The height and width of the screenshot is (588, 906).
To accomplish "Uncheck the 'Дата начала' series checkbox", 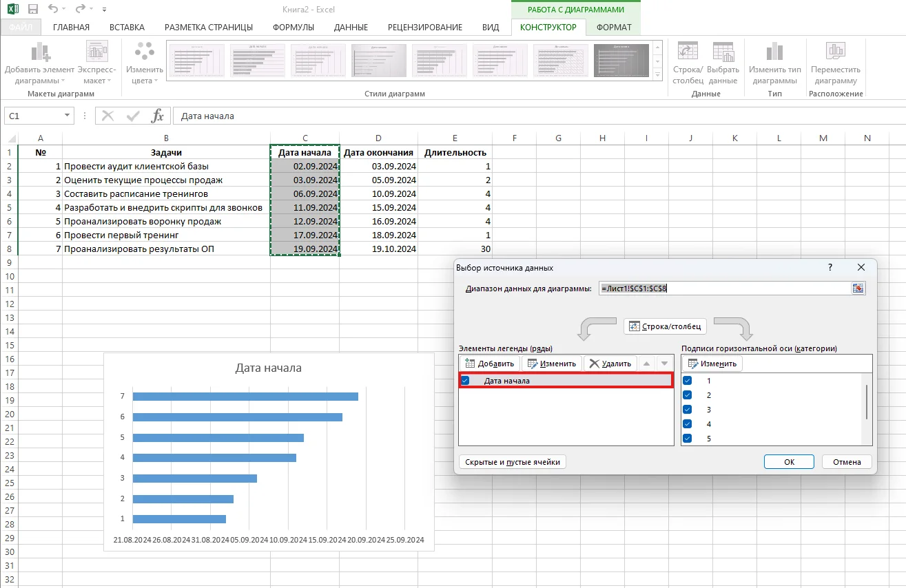I will pyautogui.click(x=465, y=381).
